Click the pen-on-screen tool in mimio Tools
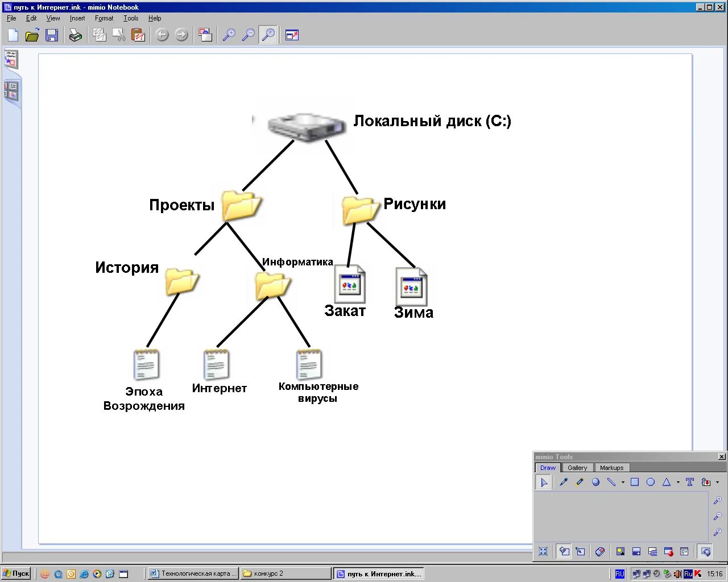 tap(580, 551)
